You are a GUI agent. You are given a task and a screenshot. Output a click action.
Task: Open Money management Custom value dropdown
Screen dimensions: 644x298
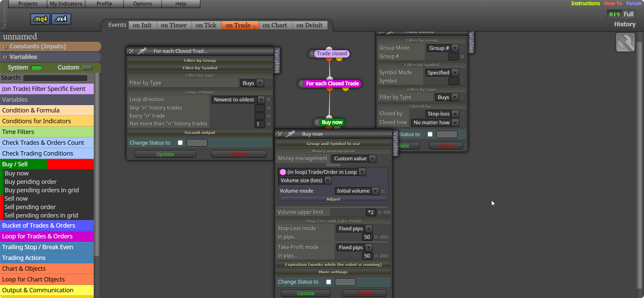354,159
